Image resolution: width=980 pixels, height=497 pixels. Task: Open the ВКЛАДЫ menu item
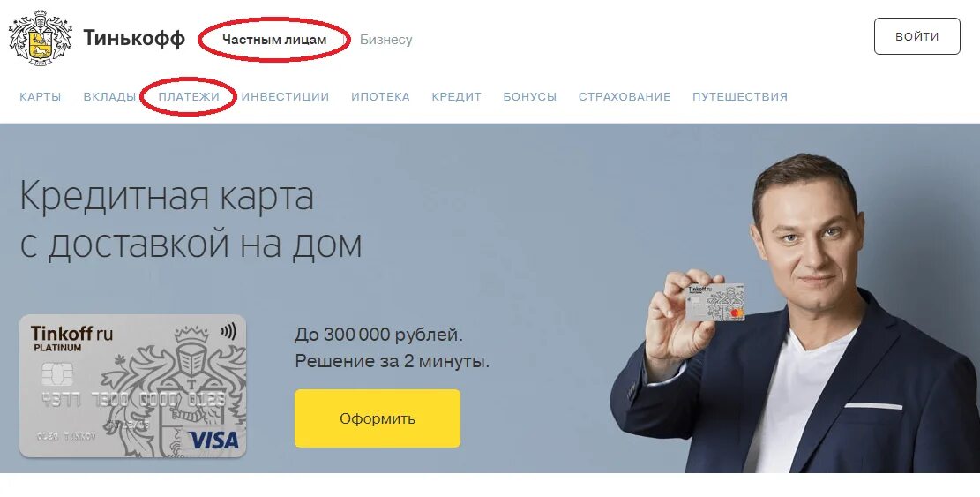(109, 97)
